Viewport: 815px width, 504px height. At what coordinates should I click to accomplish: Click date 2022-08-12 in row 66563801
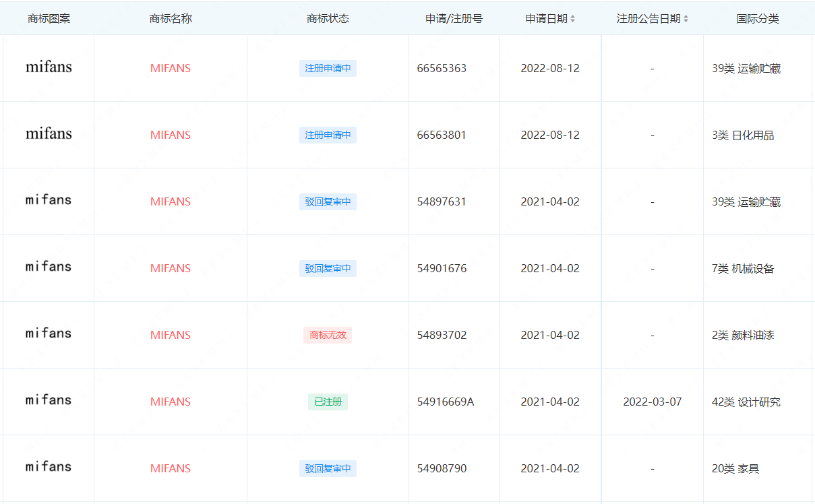click(x=550, y=135)
